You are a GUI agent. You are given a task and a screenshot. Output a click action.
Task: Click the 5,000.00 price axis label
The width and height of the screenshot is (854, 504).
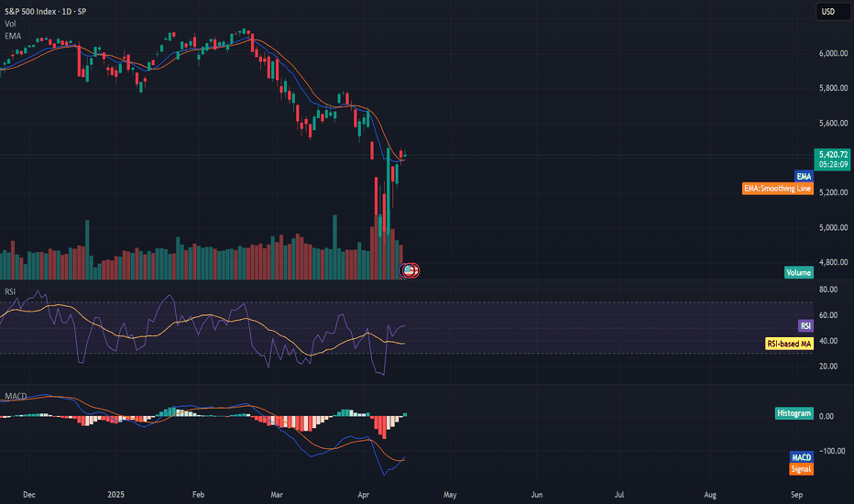pos(833,228)
